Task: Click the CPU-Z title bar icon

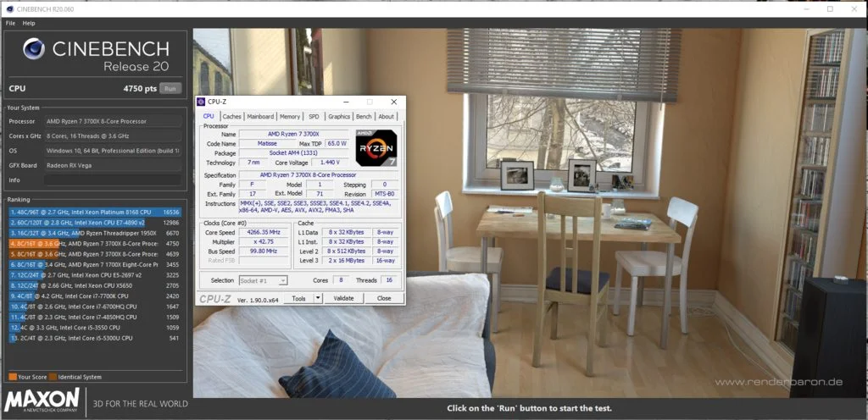Action: pyautogui.click(x=201, y=102)
